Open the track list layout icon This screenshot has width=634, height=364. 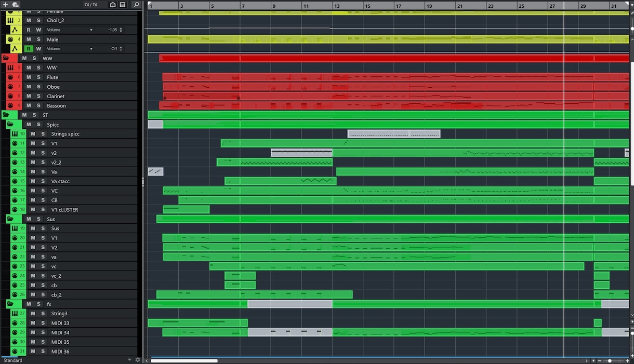[x=123, y=5]
